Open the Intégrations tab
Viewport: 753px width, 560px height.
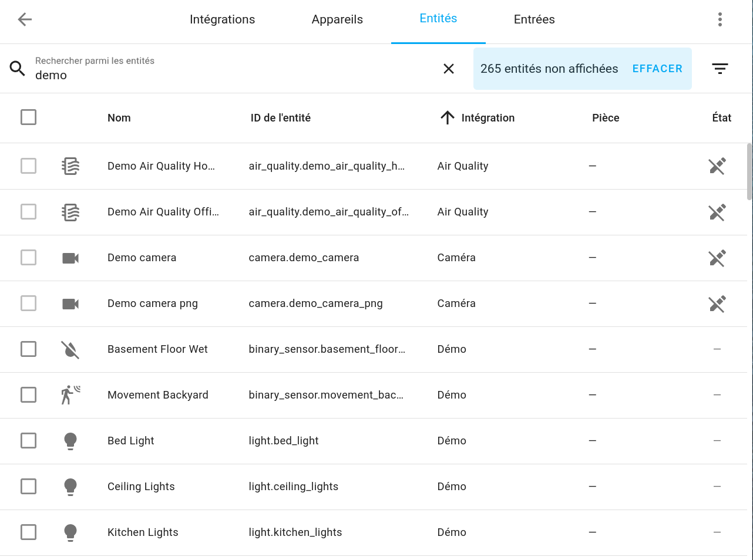point(222,19)
